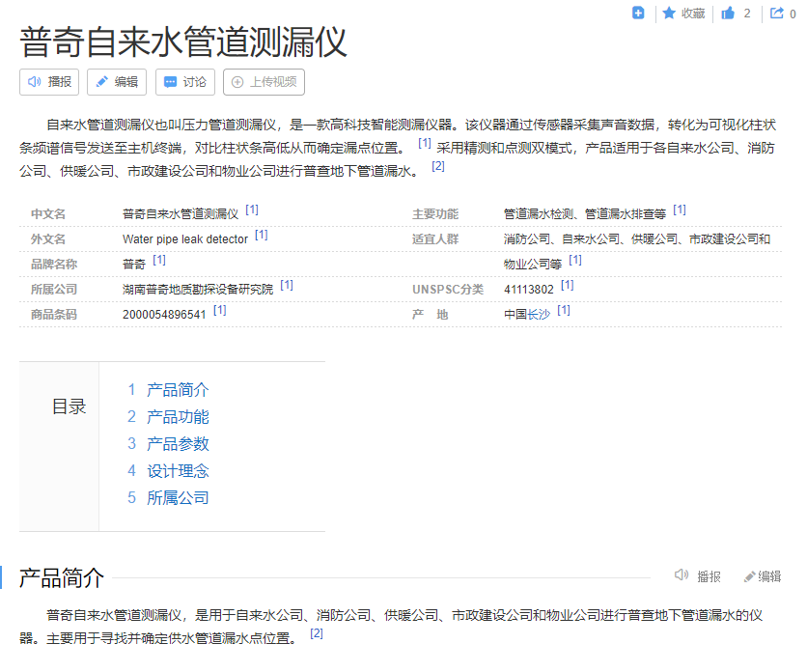Open reference [1] in the 中文名 row

pos(252,210)
